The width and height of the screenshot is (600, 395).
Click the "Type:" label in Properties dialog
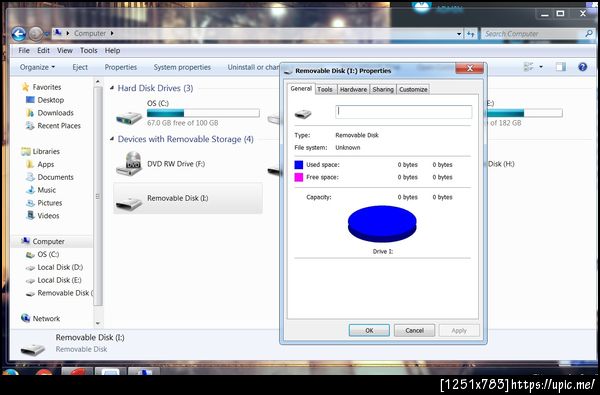click(302, 135)
